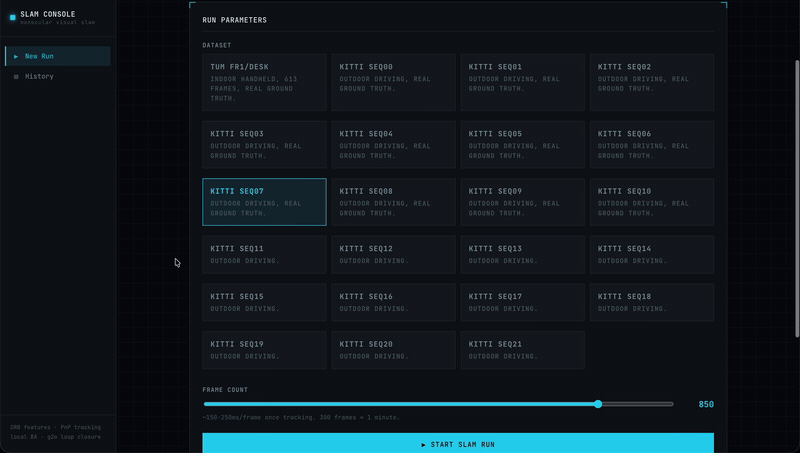Pick the KITTI SEQ18 dataset card
Viewport: 800px width, 453px height.
(x=652, y=303)
